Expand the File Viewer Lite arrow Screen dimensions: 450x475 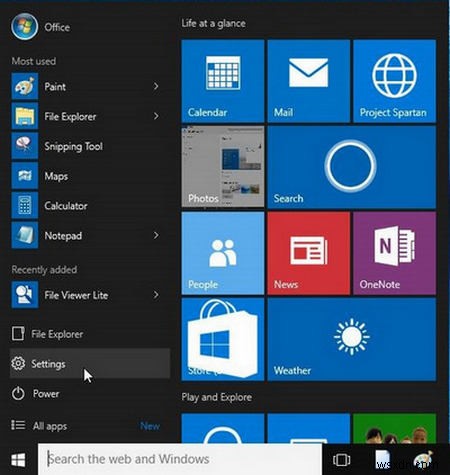(x=156, y=295)
